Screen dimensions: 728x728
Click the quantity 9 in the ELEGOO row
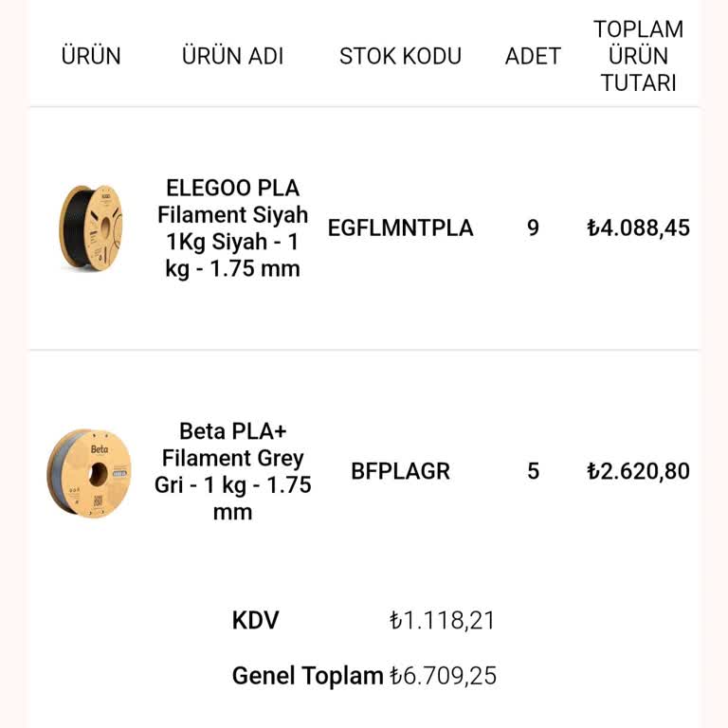533,228
